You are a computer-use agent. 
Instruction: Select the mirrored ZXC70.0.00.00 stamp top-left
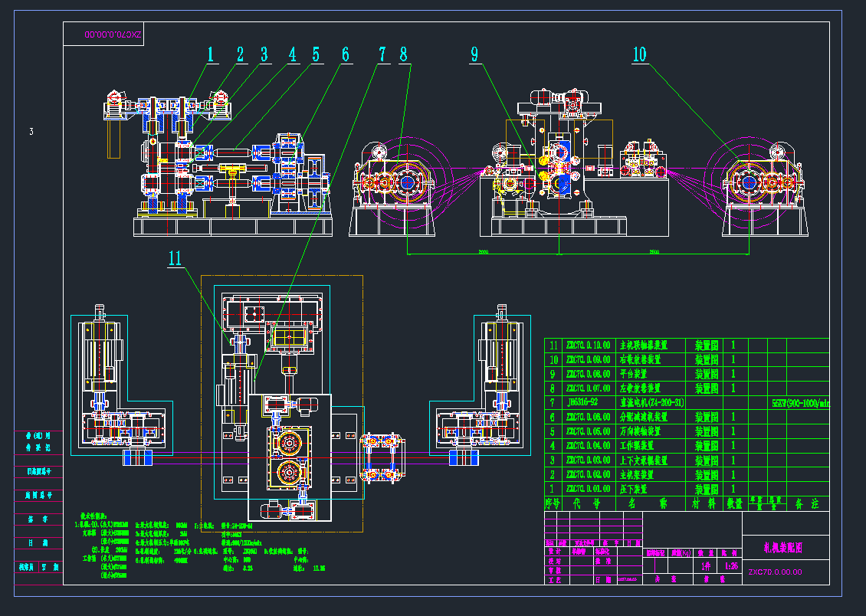pos(103,35)
